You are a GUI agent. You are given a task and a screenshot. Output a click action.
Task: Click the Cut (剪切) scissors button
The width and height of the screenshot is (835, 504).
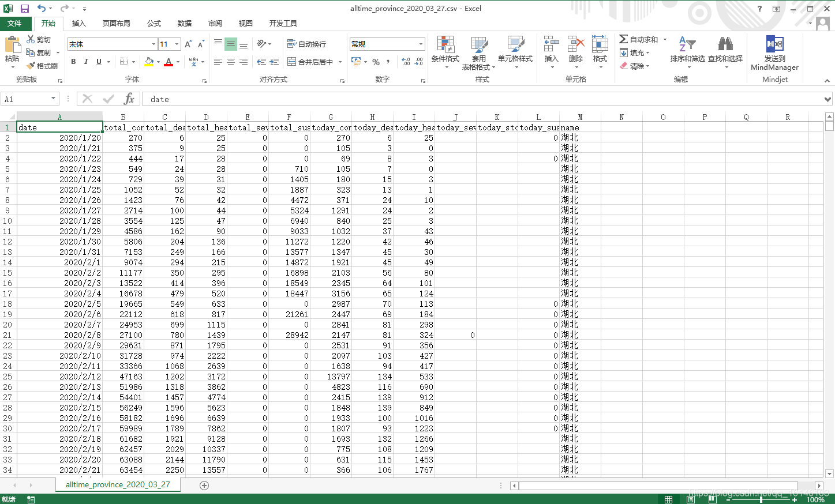[39, 39]
